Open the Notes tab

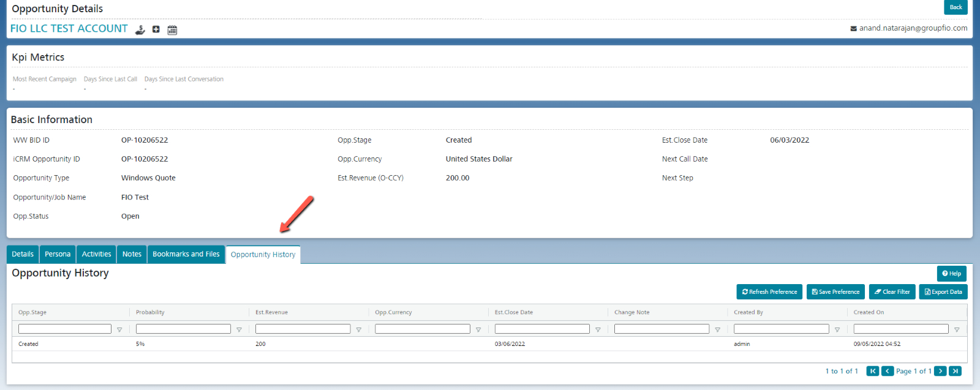[x=132, y=254]
